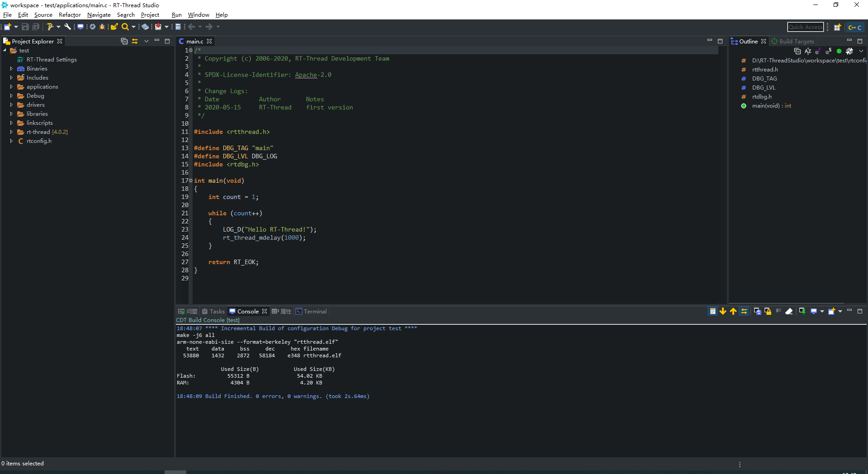Clear the console with eraser icon
868x474 pixels.
(789, 311)
